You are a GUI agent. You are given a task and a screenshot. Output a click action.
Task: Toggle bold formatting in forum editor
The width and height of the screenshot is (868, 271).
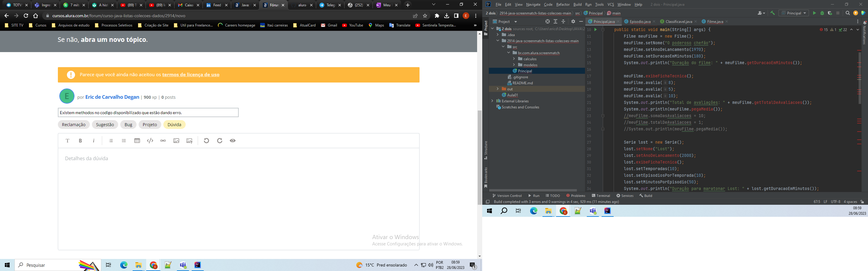click(80, 141)
